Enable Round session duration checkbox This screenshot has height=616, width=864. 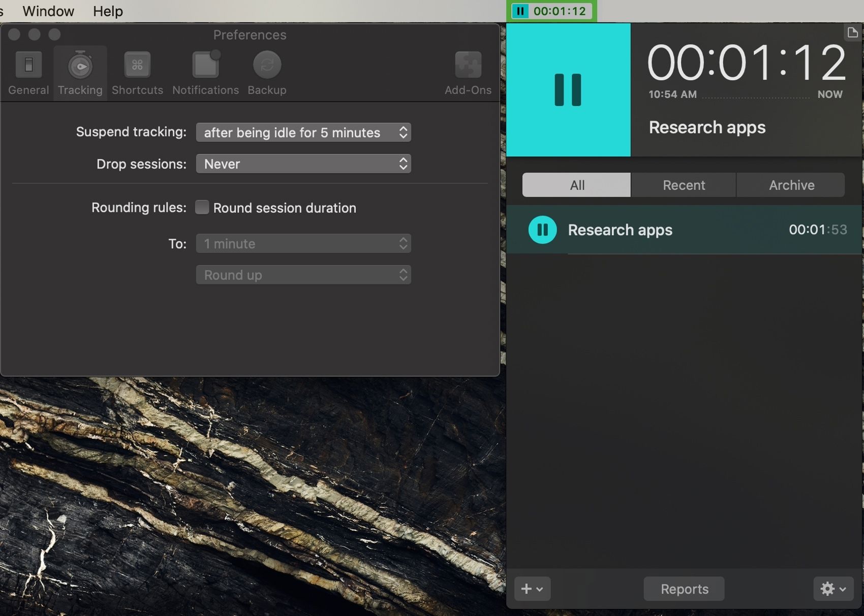pos(202,207)
